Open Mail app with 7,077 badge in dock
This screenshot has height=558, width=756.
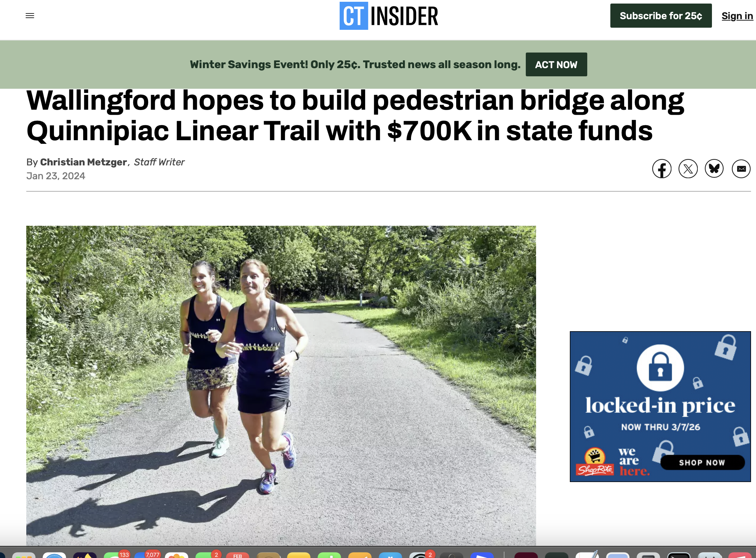pyautogui.click(x=146, y=555)
